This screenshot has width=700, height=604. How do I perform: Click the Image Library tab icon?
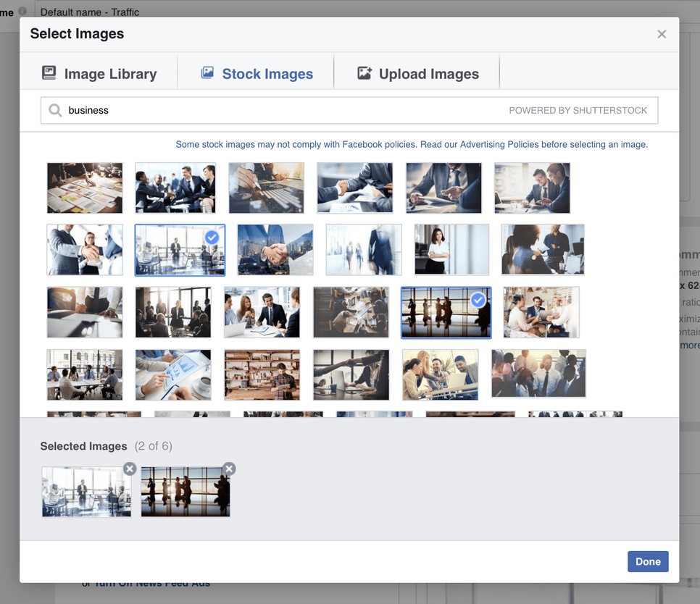pyautogui.click(x=49, y=72)
